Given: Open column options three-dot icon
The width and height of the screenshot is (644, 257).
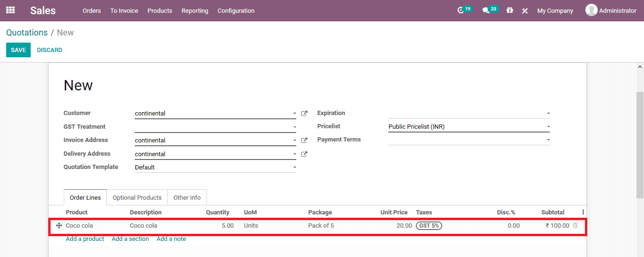Looking at the screenshot, I should tap(583, 213).
